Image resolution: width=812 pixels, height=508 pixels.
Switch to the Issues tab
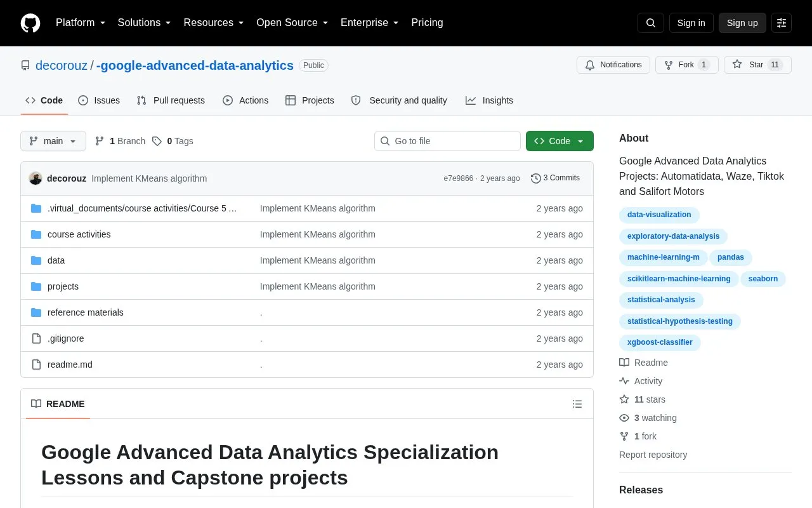coord(99,100)
